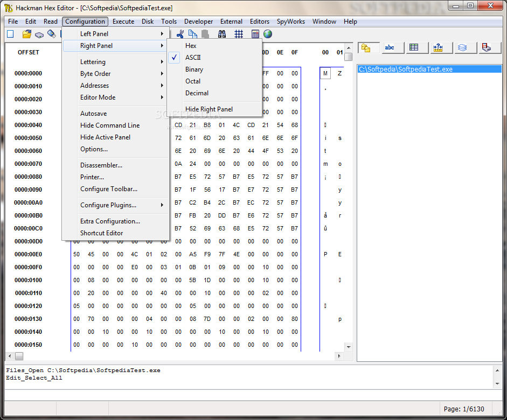Click the globe internet toolbar icon
Viewport: 507px width, 420px height.
pos(268,34)
